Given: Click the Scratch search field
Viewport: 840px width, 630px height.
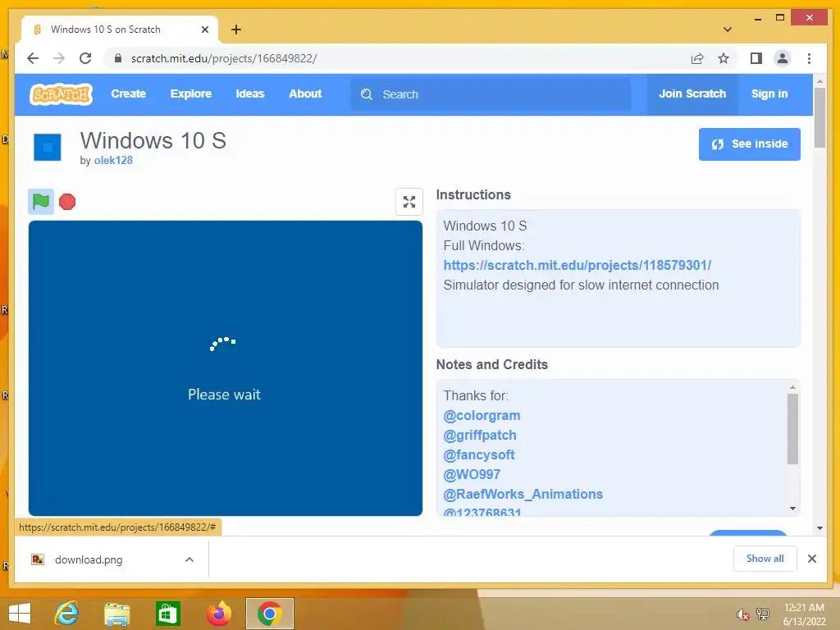Looking at the screenshot, I should pyautogui.click(x=491, y=94).
